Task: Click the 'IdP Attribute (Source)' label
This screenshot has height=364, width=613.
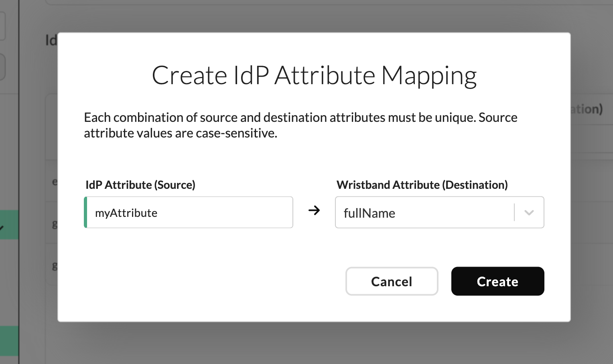Action: point(140,185)
